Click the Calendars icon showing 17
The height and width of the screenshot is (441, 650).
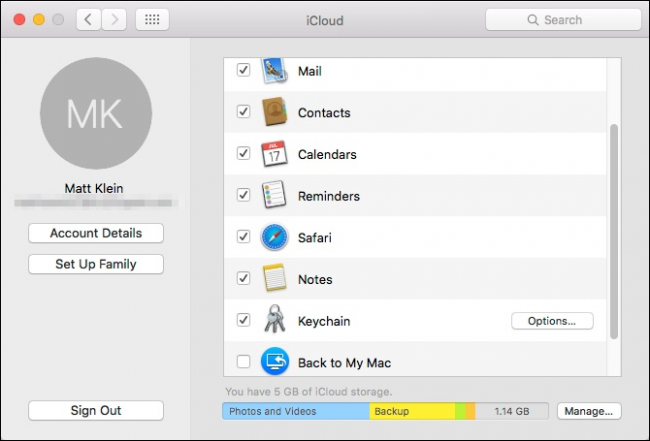tap(274, 154)
